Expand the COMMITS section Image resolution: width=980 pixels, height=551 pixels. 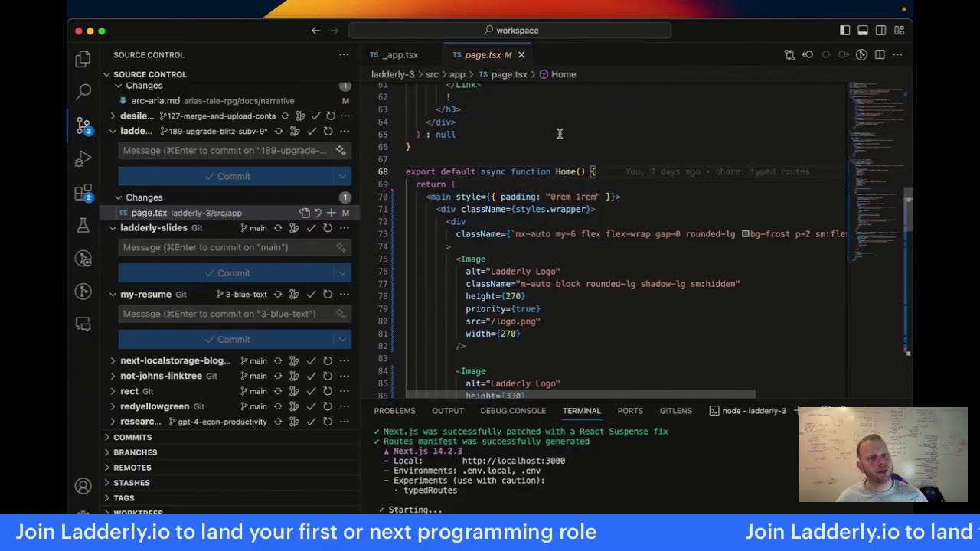point(132,437)
